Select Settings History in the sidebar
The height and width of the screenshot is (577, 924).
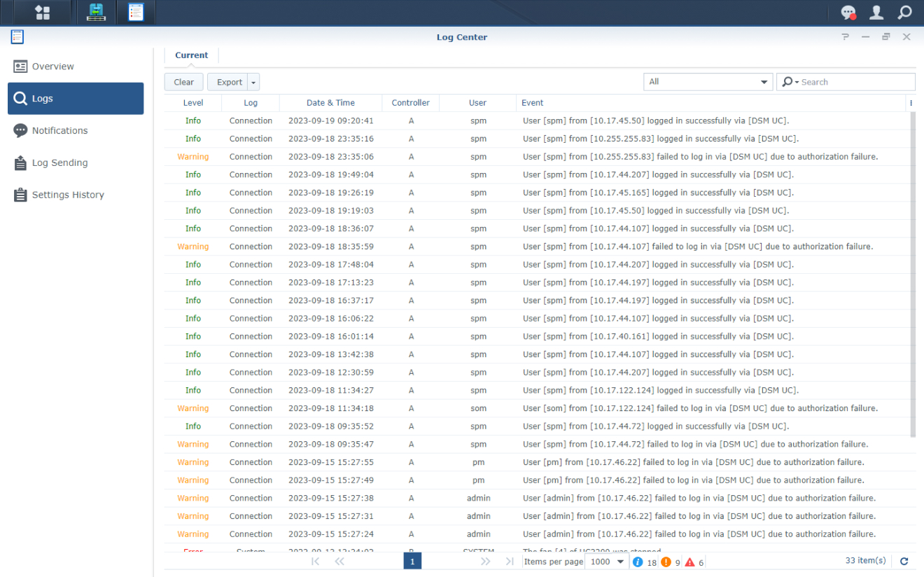68,195
